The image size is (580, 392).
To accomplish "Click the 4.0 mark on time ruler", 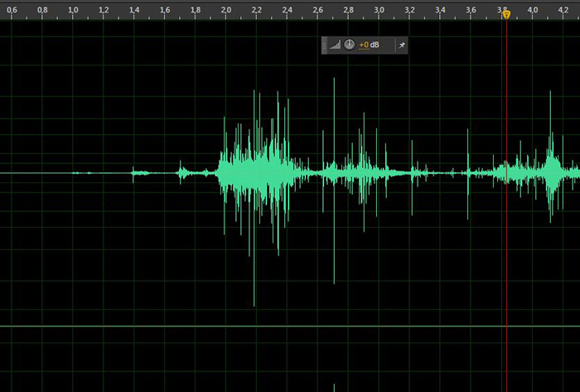I will click(x=532, y=10).
